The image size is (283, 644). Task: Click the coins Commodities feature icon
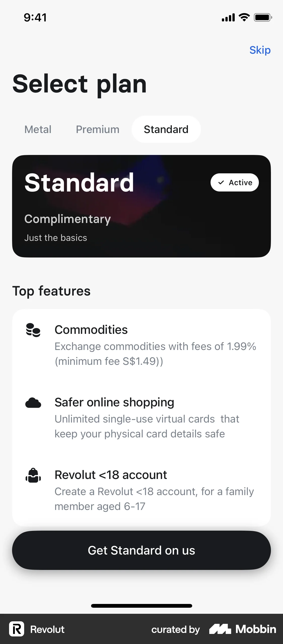[33, 329]
